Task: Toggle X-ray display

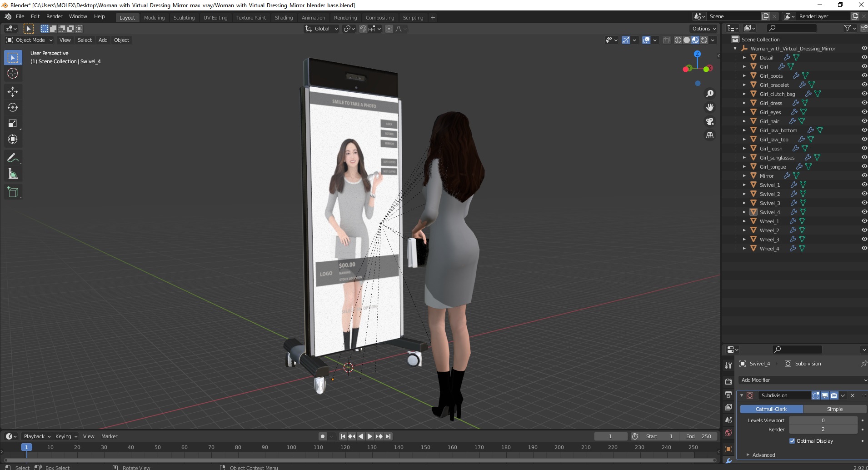Action: coord(666,40)
